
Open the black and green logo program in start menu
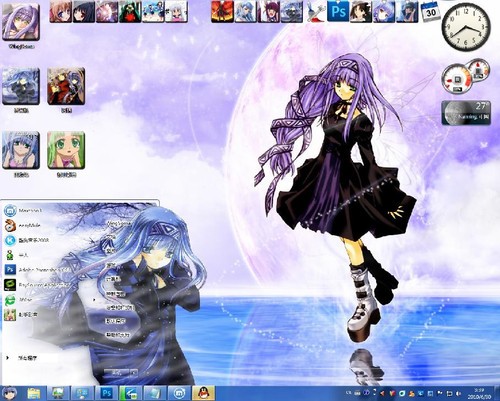37,285
